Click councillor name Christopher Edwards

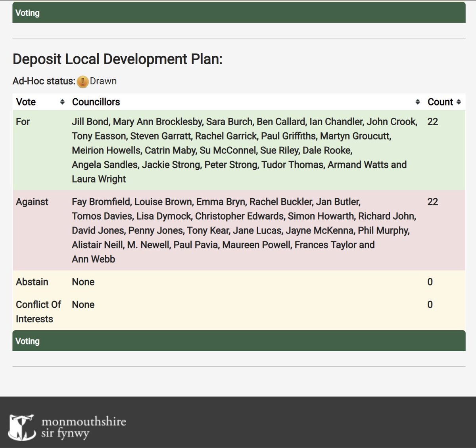pyautogui.click(x=239, y=216)
